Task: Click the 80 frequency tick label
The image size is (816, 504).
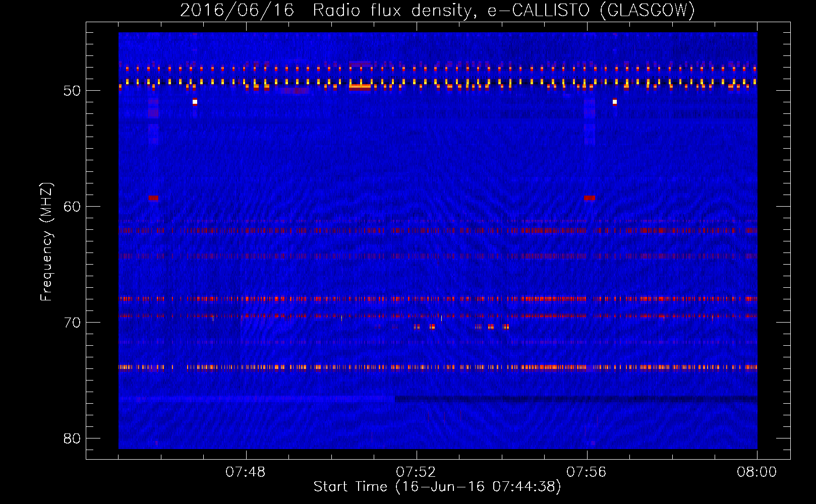Action: 72,438
